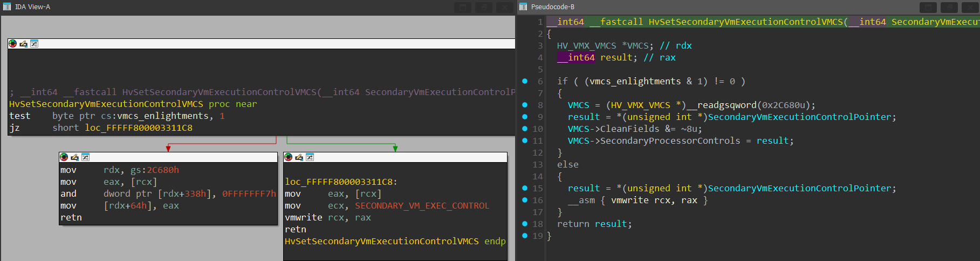Click 'retn' in the left block
Screen dimensions: 980x261
click(x=71, y=217)
